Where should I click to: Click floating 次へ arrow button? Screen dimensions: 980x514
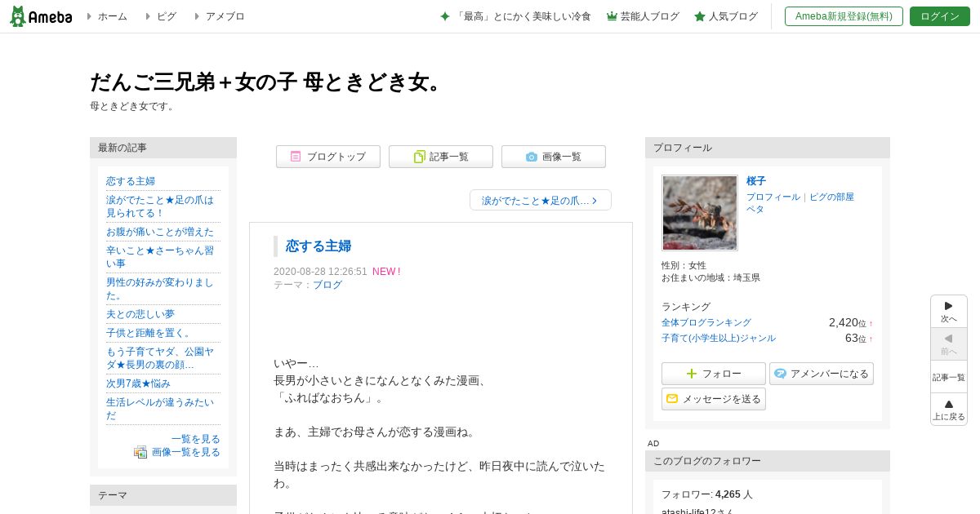coord(949,312)
